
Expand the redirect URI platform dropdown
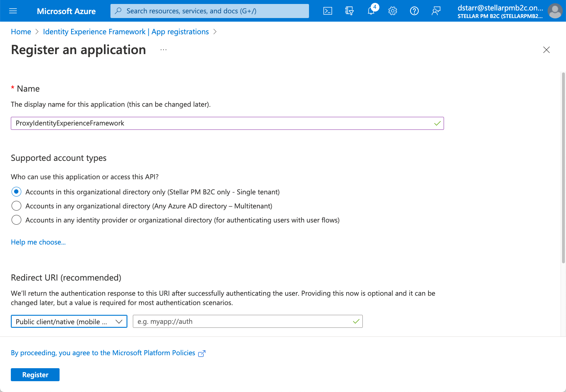[69, 321]
